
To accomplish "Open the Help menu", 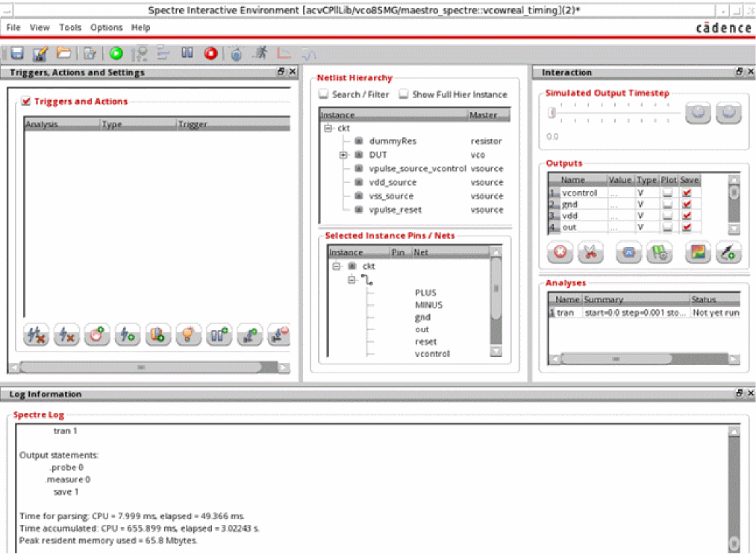I will pyautogui.click(x=141, y=28).
